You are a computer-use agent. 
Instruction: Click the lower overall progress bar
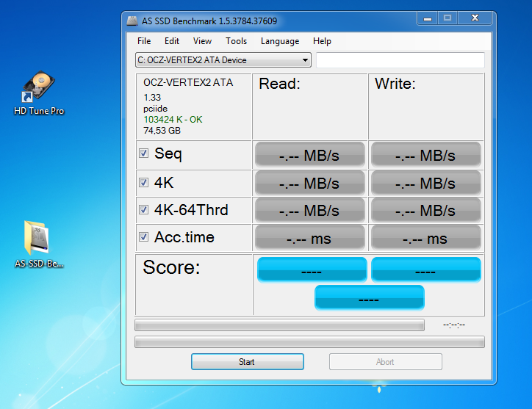click(x=309, y=342)
